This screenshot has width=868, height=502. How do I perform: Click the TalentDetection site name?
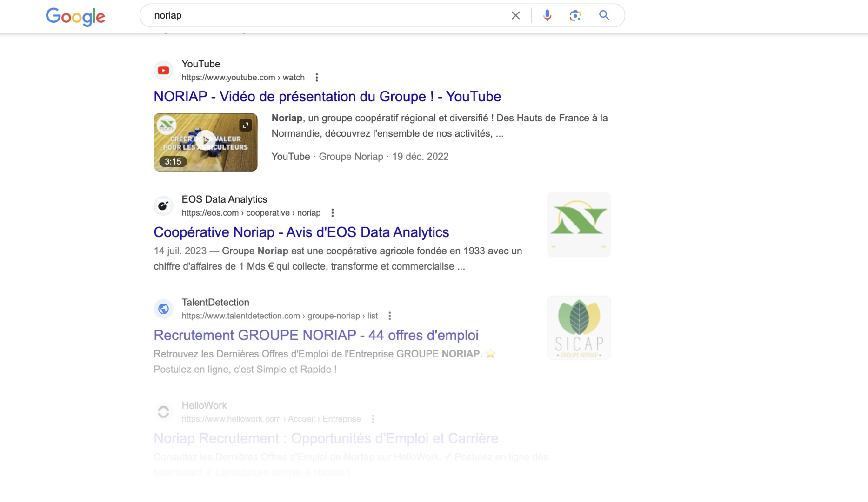[215, 302]
